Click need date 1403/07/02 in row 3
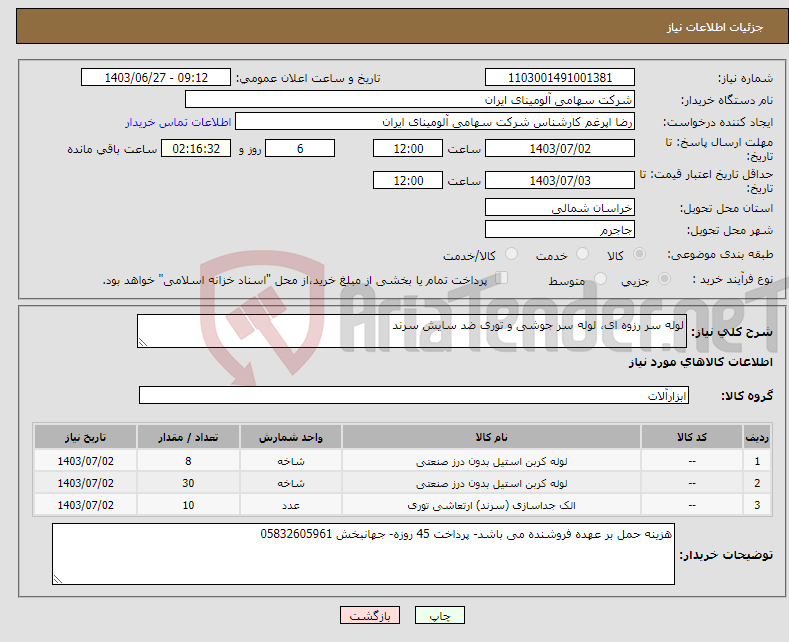The height and width of the screenshot is (642, 789). click(86, 505)
